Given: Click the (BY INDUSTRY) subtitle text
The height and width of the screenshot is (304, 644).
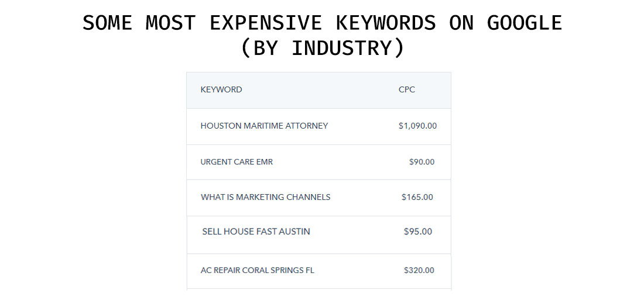Looking at the screenshot, I should 322,49.
